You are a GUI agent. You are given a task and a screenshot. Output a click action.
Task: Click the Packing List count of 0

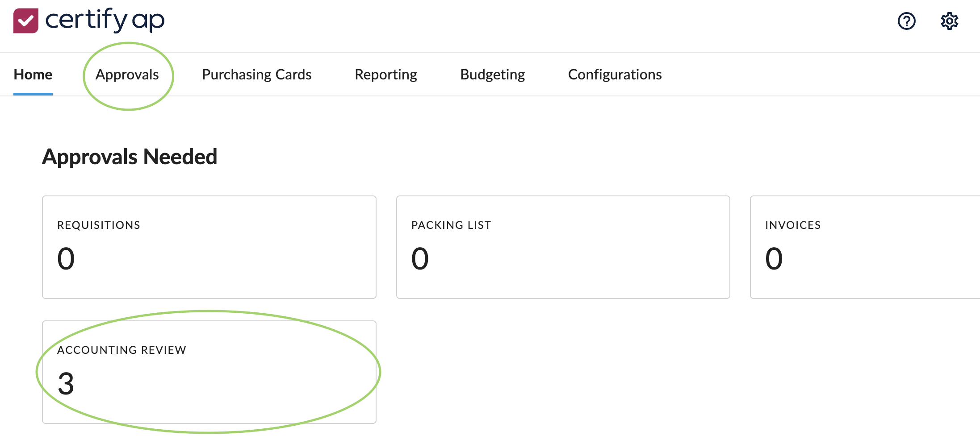tap(420, 259)
